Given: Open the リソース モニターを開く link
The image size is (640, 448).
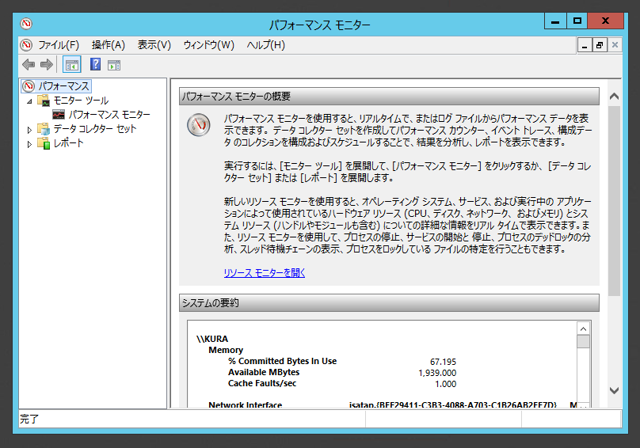Looking at the screenshot, I should tap(264, 273).
